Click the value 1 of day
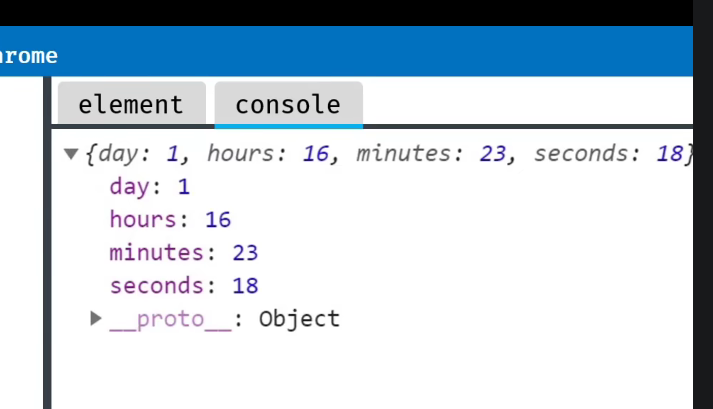This screenshot has width=713, height=409. click(x=184, y=187)
